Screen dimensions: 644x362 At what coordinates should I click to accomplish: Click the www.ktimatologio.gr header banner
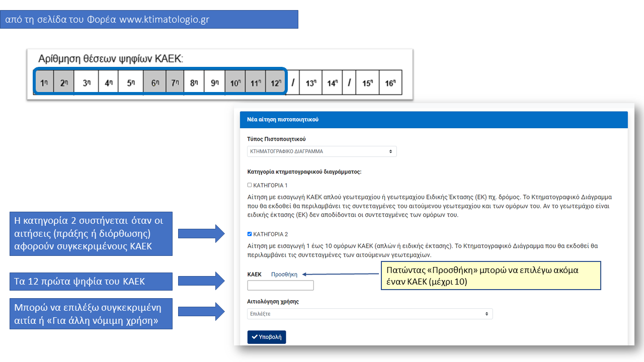[x=149, y=20]
